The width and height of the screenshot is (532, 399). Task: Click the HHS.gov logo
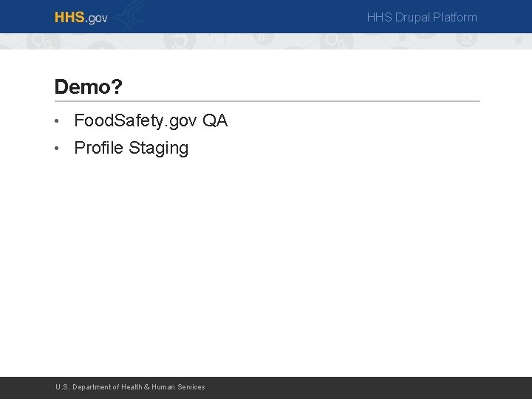[x=81, y=18]
